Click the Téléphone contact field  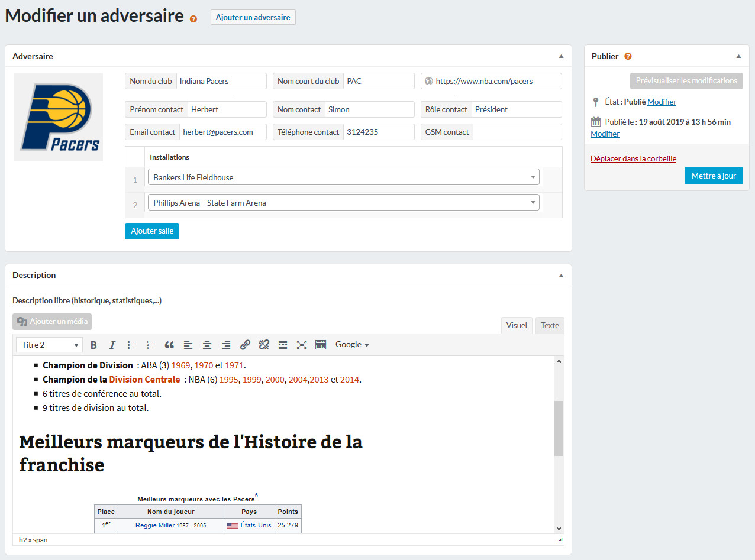379,132
